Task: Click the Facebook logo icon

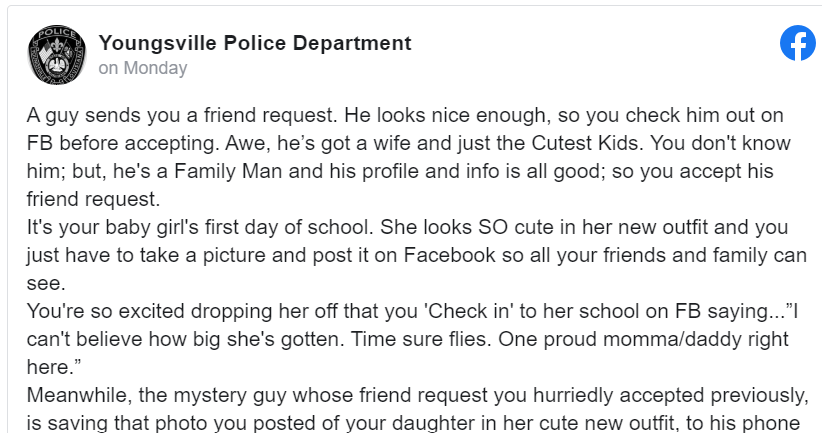Action: [797, 43]
